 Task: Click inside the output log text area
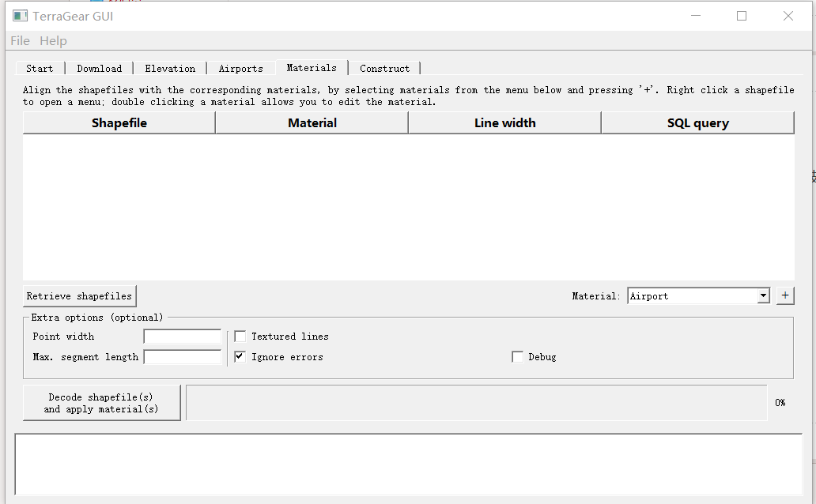click(409, 464)
